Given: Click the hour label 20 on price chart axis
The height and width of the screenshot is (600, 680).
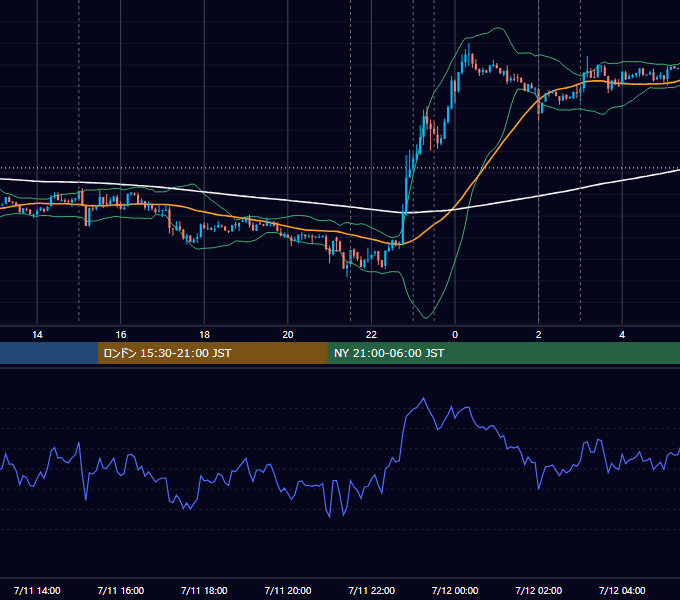Looking at the screenshot, I should coord(288,335).
